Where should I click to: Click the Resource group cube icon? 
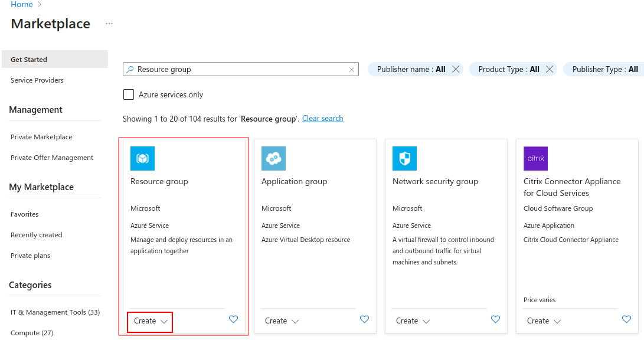142,159
